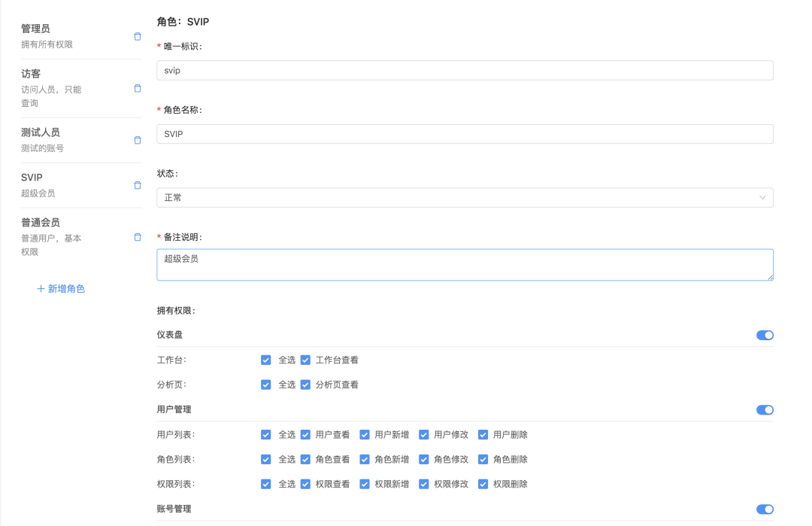Click the 备注说明 text area
This screenshot has width=812, height=526.
point(465,265)
